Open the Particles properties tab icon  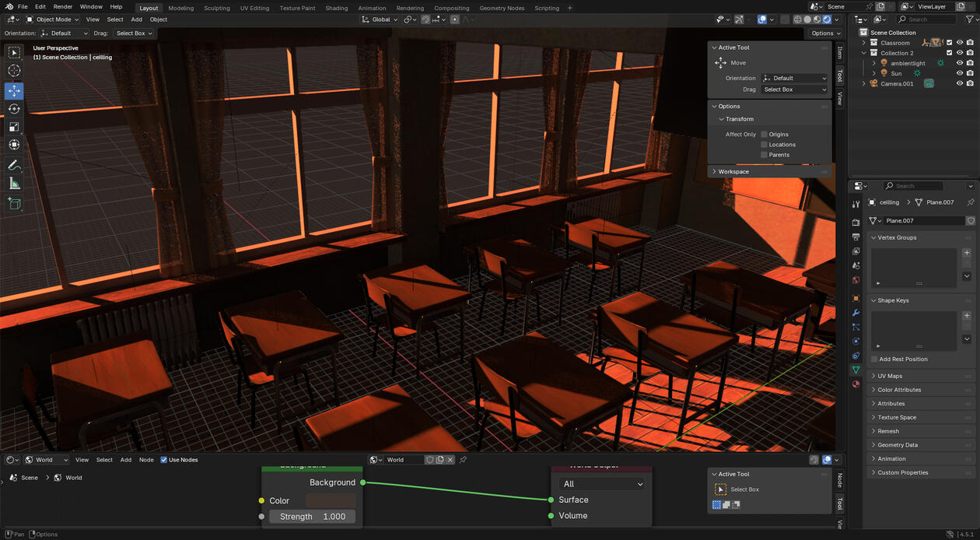856,327
